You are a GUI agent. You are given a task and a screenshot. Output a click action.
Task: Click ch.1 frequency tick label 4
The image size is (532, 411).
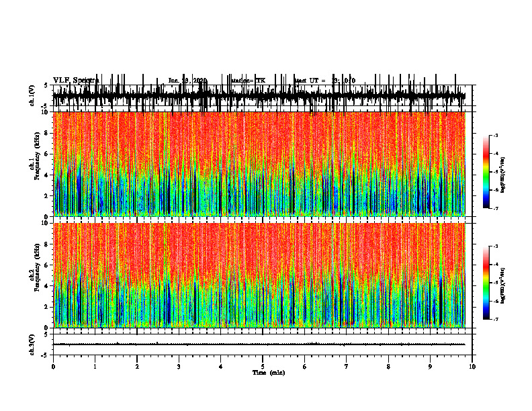coord(47,175)
